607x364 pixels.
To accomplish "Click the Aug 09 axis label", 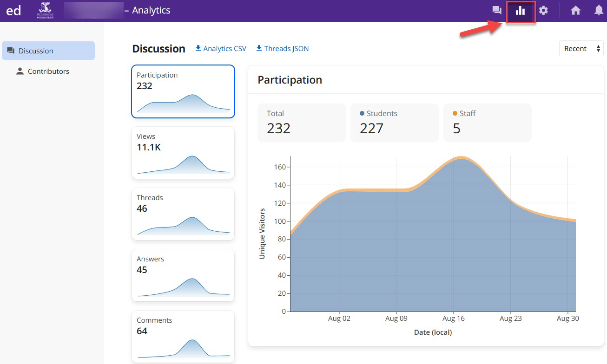I will point(396,318).
